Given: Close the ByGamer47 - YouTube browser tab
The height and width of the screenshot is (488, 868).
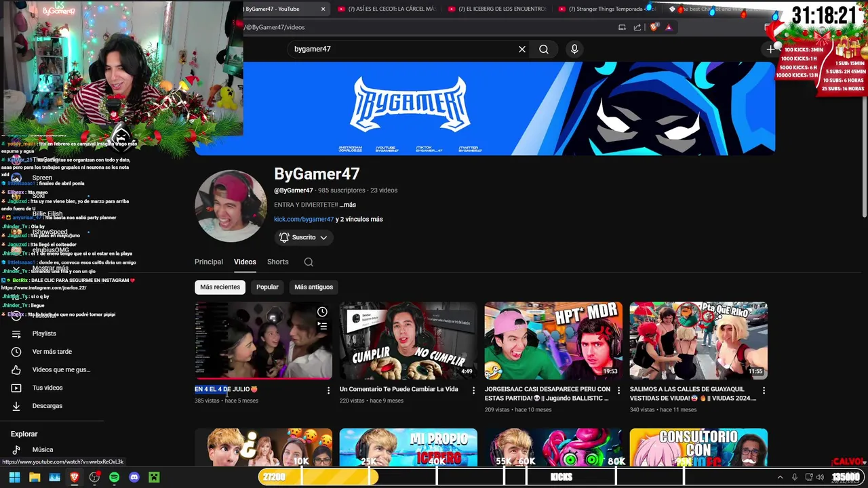Looking at the screenshot, I should [x=323, y=9].
